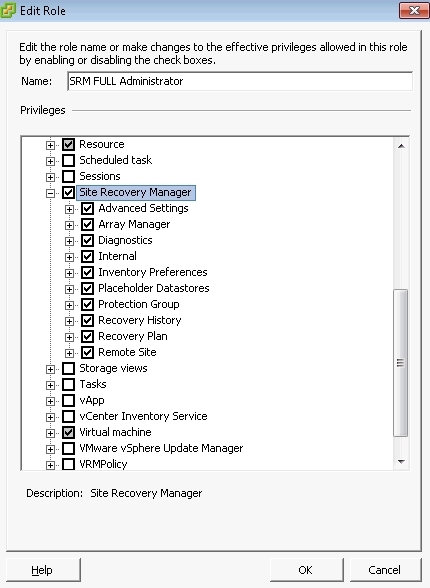Click the Cancel button
Screen dimensions: 430x588
click(385, 570)
